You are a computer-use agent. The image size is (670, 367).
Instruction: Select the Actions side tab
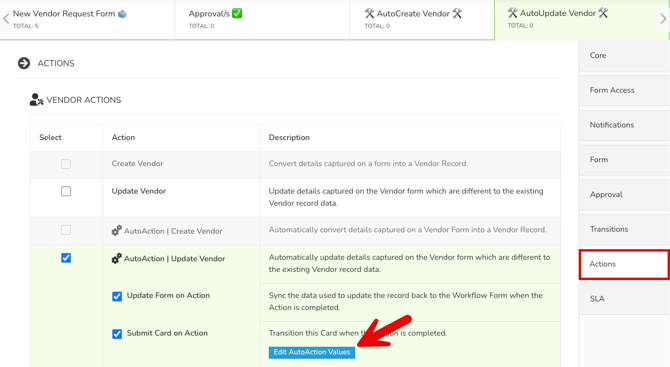click(624, 264)
